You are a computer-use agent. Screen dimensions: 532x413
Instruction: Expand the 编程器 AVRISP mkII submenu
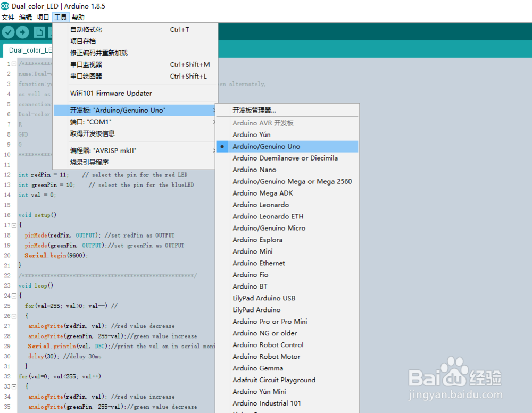tap(135, 150)
